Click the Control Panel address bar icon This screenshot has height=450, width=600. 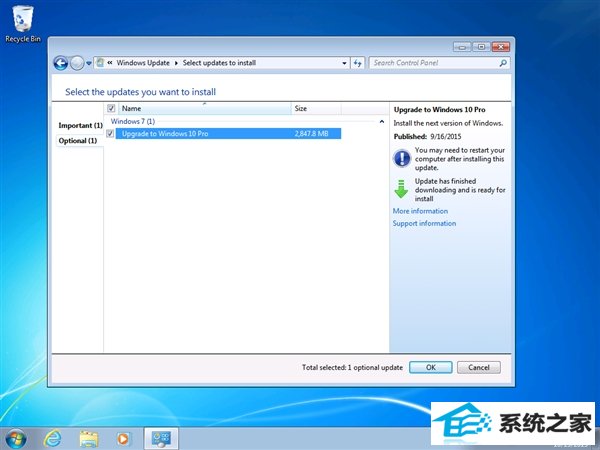100,62
